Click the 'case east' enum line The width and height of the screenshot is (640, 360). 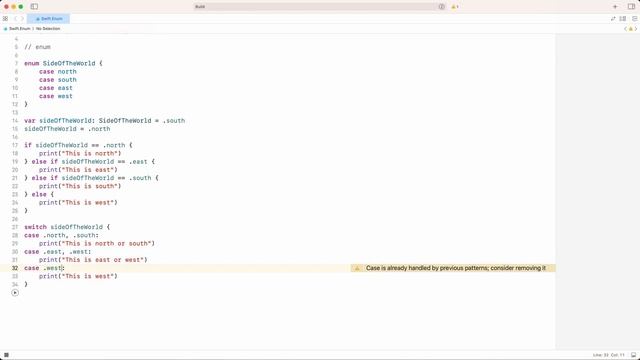[56, 88]
